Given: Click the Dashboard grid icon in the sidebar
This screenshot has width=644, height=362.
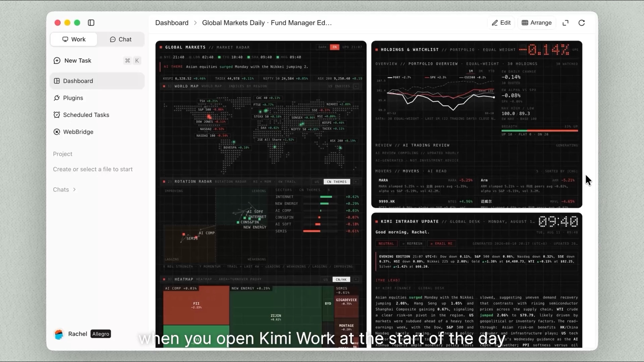Looking at the screenshot, I should 57,81.
